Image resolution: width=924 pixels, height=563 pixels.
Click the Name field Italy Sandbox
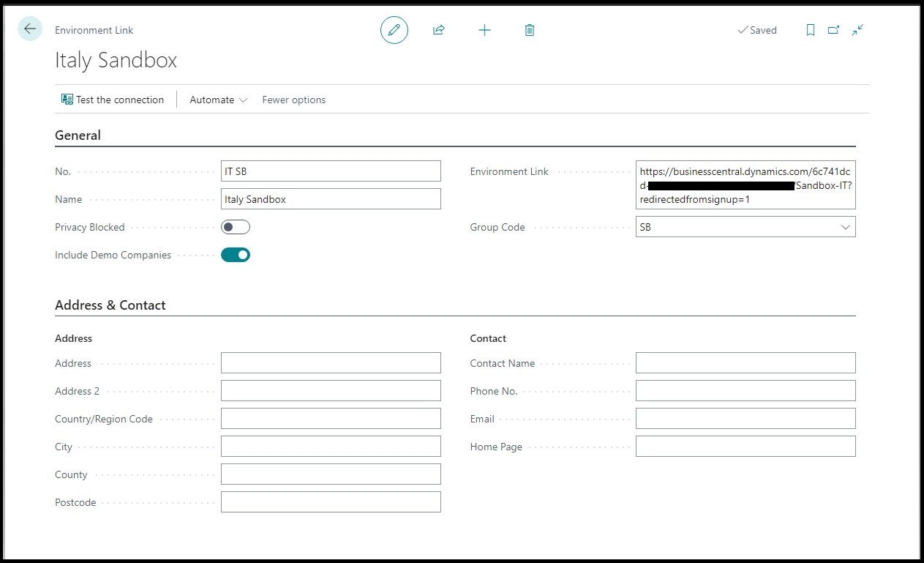(331, 199)
